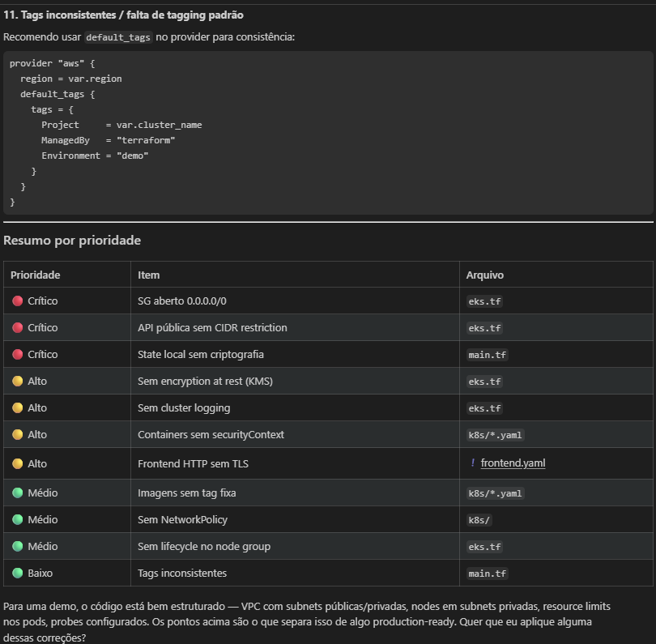Click the exclamation icon beside frontend.yaml
This screenshot has height=644, width=656.
[x=472, y=463]
